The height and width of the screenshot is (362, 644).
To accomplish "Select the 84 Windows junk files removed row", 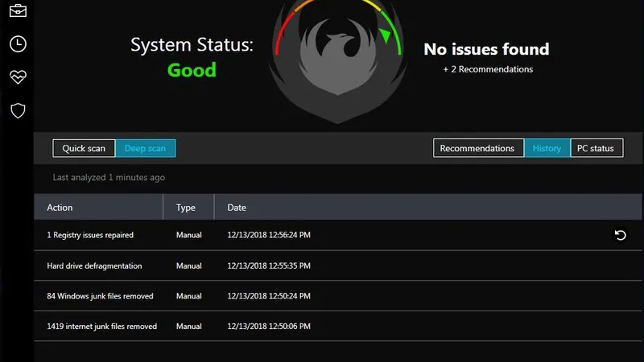I will pyautogui.click(x=100, y=296).
